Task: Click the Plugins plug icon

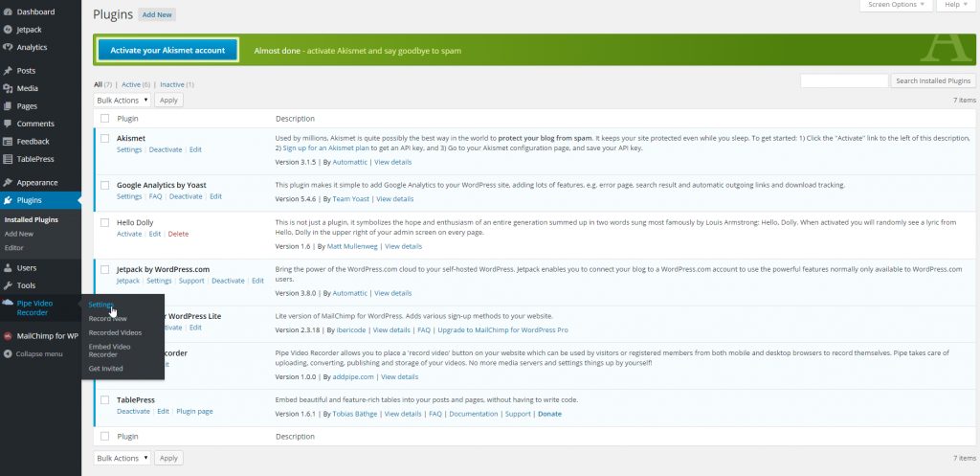Action: point(8,200)
